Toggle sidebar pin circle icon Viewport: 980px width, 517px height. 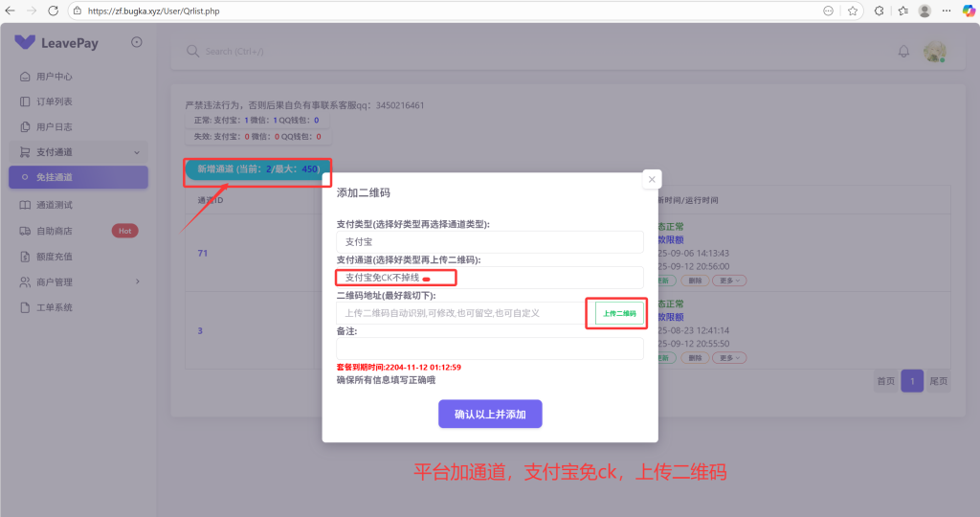[x=136, y=42]
